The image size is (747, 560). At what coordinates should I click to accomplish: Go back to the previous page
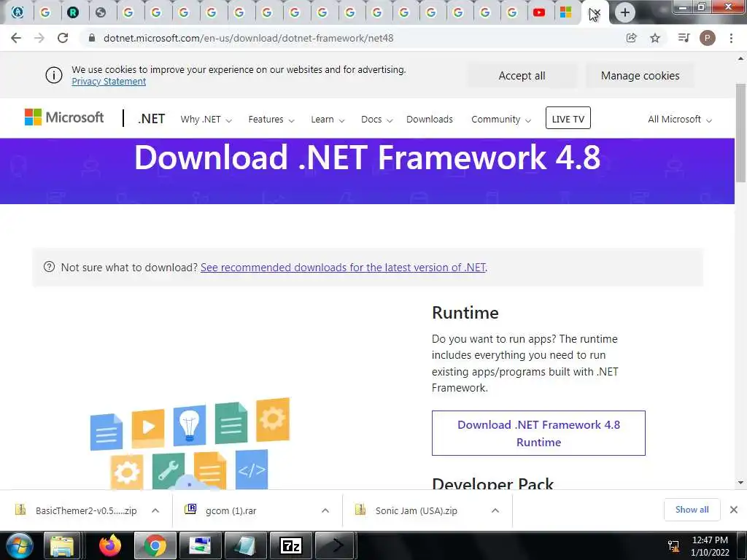[x=16, y=38]
